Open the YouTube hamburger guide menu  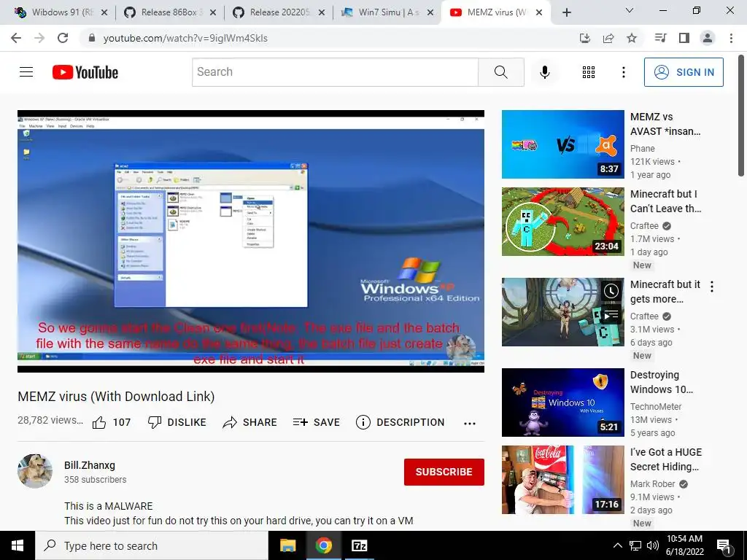pos(26,72)
